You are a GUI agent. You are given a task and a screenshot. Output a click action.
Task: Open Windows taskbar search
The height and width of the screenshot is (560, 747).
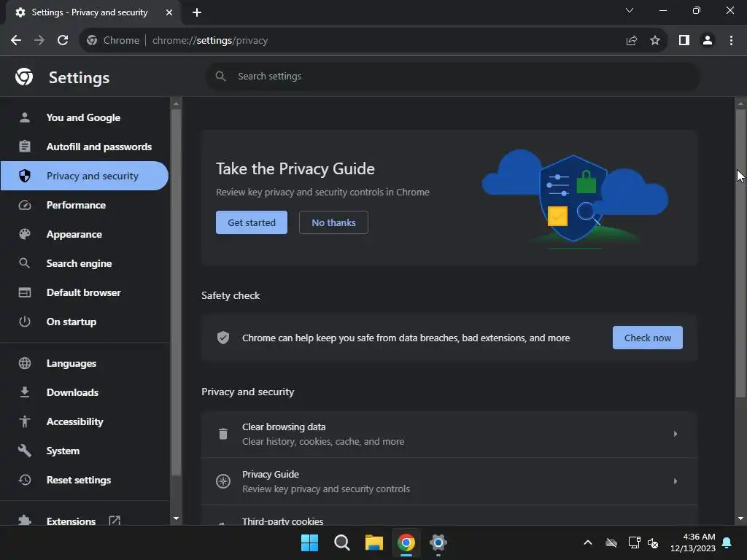341,542
